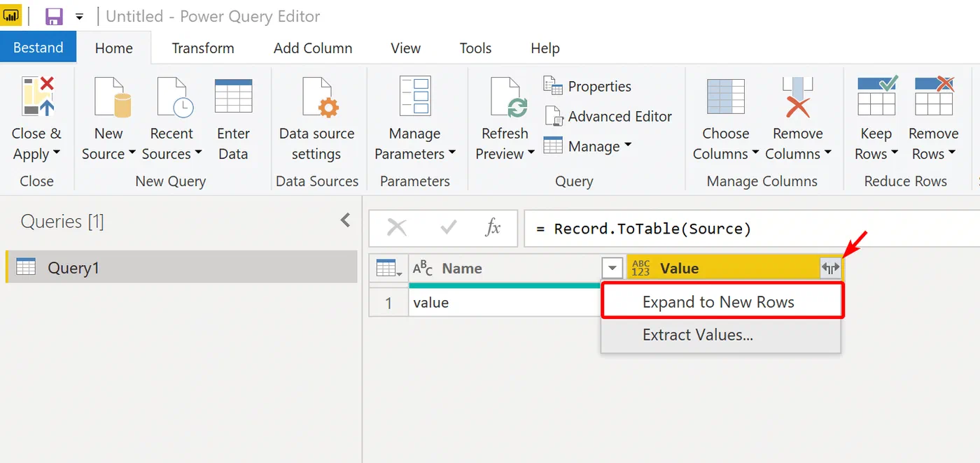This screenshot has height=463, width=980.
Task: Select row number 1
Action: (x=388, y=303)
